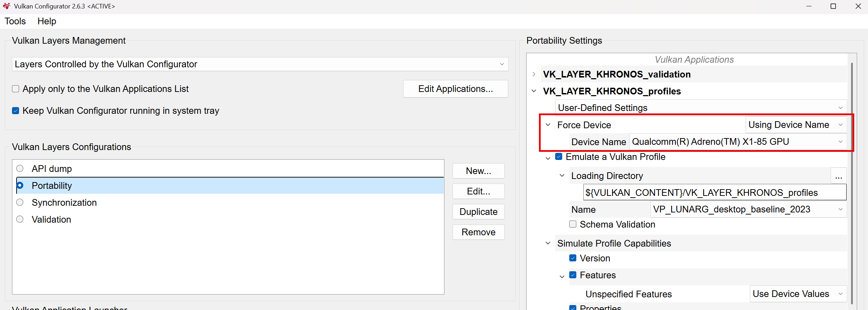Image resolution: width=868 pixels, height=310 pixels.
Task: Toggle the Version capability checkbox
Action: coord(573,258)
